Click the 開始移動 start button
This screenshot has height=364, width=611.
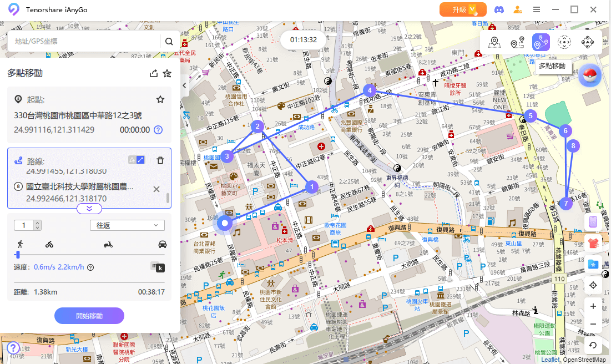[89, 316]
